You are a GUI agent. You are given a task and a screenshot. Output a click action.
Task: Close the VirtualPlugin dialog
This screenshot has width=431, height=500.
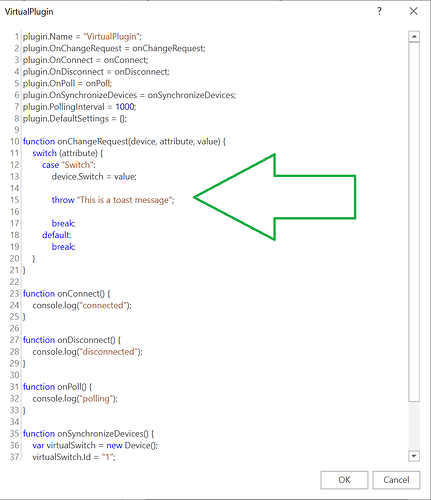[x=414, y=11]
